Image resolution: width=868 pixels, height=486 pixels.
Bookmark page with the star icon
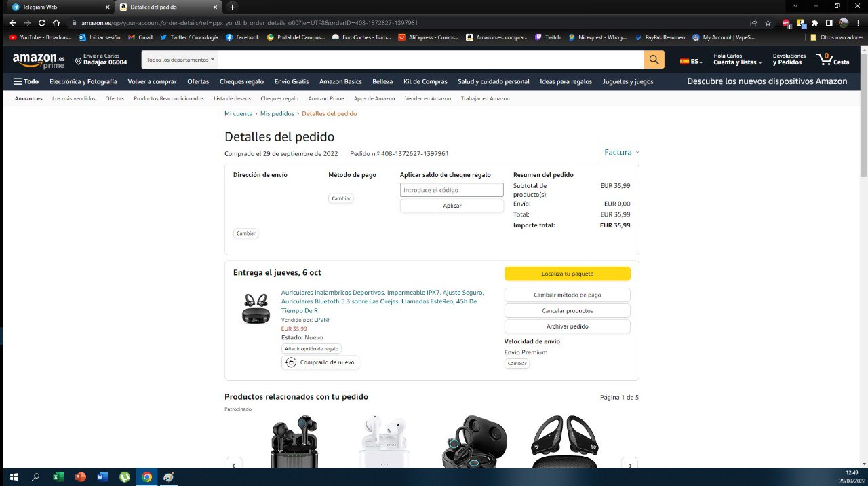tap(768, 22)
